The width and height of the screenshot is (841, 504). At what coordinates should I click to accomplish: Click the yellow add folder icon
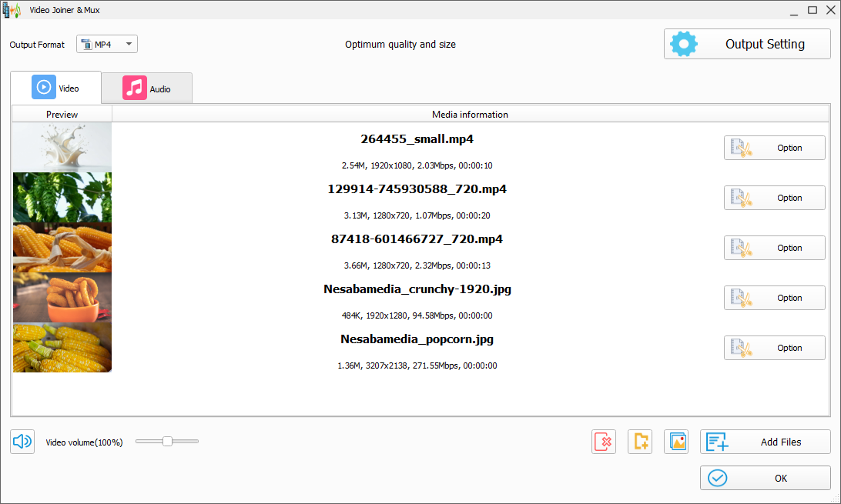640,442
